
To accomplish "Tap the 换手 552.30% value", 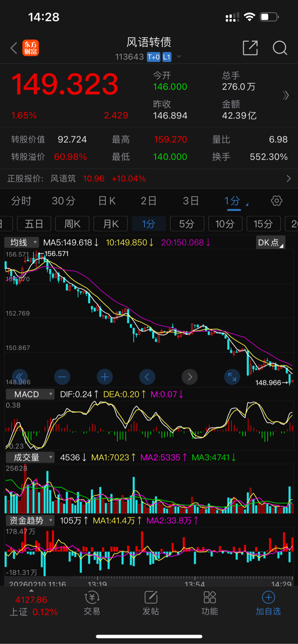I will (269, 157).
